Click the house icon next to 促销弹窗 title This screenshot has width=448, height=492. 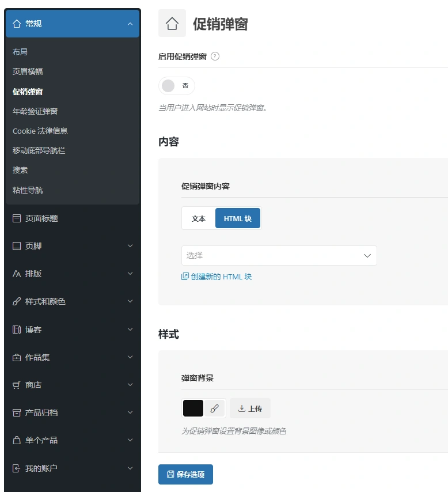[x=172, y=23]
